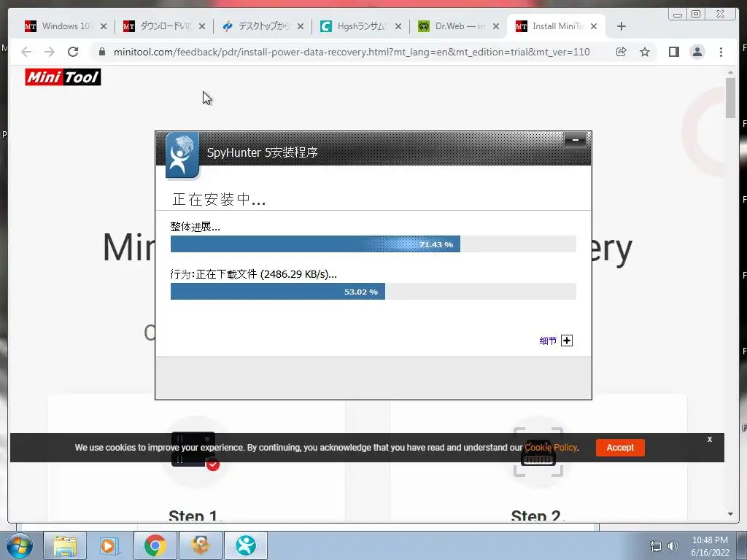Select the Install MiniTool tab
This screenshot has height=560, width=747.
pyautogui.click(x=557, y=26)
